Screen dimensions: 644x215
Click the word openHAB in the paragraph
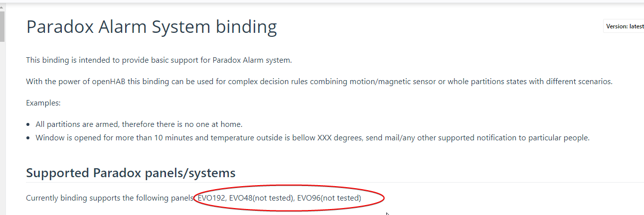(109, 82)
